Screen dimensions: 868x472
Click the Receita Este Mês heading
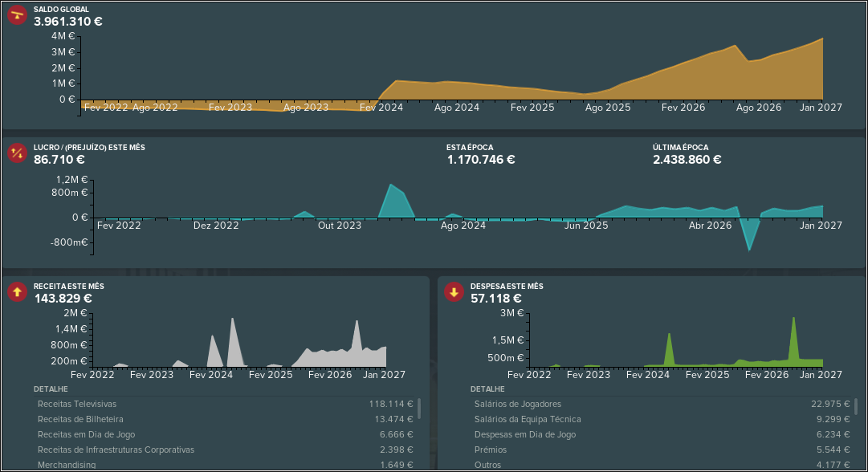pos(68,286)
